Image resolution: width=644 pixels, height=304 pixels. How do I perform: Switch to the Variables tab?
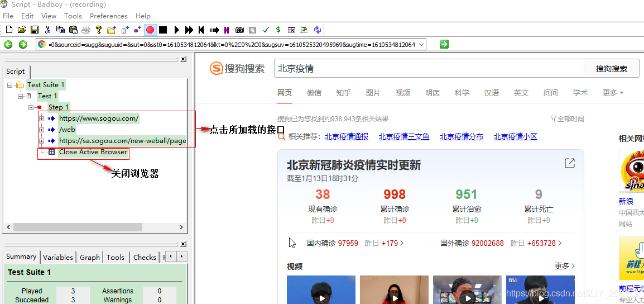[x=58, y=257]
